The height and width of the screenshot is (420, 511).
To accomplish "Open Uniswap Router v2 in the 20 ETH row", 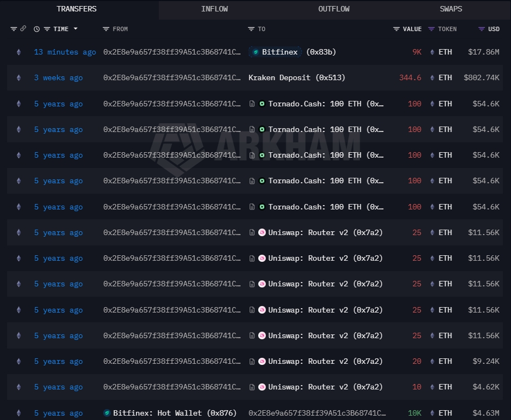I will [325, 362].
